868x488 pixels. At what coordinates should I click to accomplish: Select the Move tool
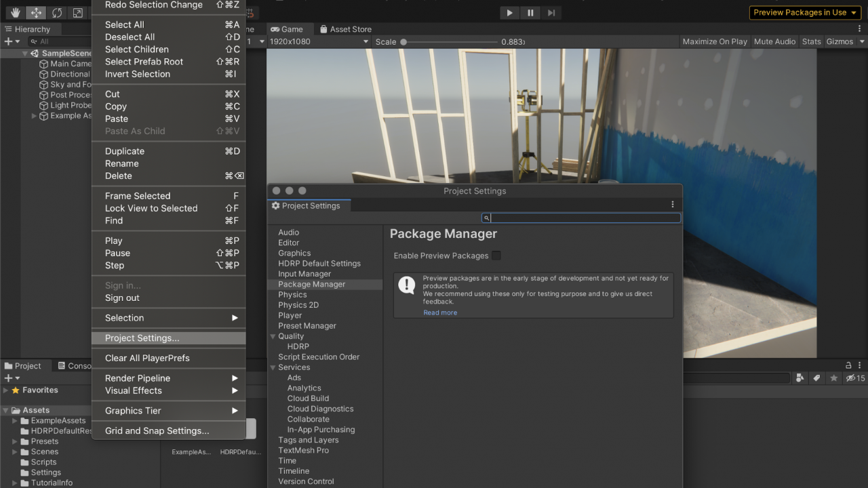click(x=35, y=12)
